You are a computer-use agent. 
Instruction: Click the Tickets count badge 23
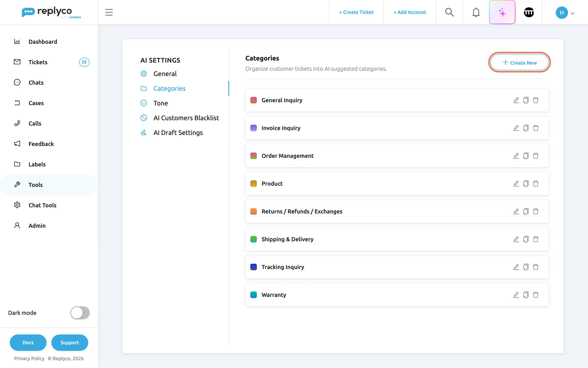coord(84,62)
